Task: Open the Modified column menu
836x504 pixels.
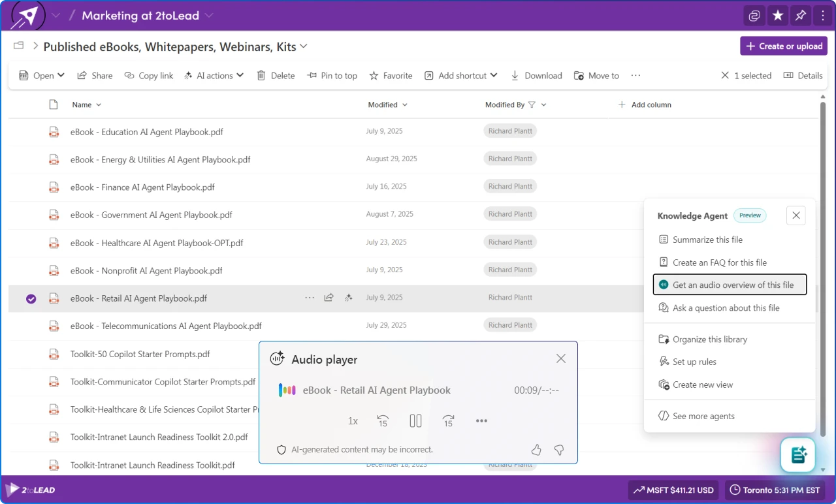Action: tap(387, 104)
